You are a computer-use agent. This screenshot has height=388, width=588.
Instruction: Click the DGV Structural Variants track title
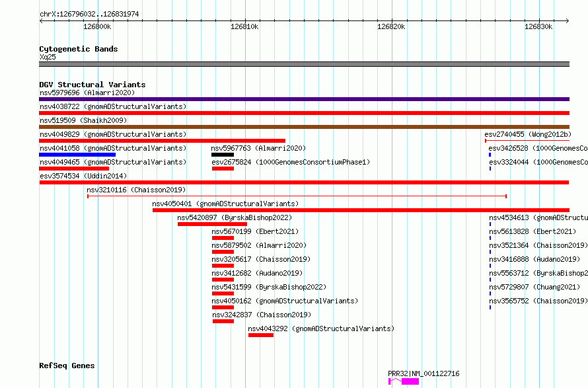[92, 85]
